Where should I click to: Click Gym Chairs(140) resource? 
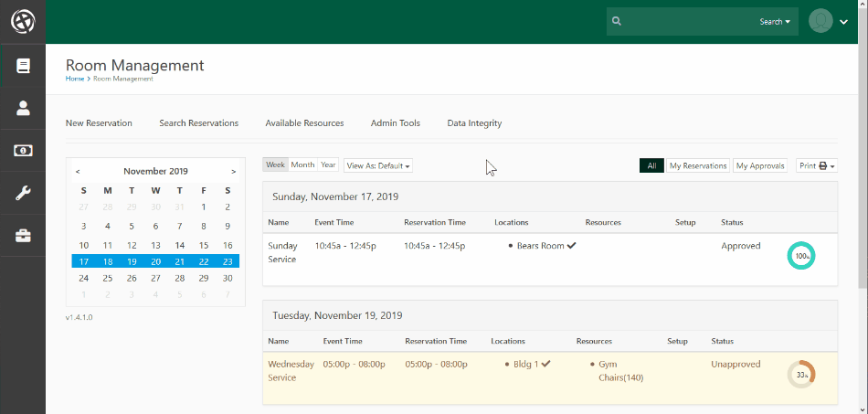click(621, 371)
